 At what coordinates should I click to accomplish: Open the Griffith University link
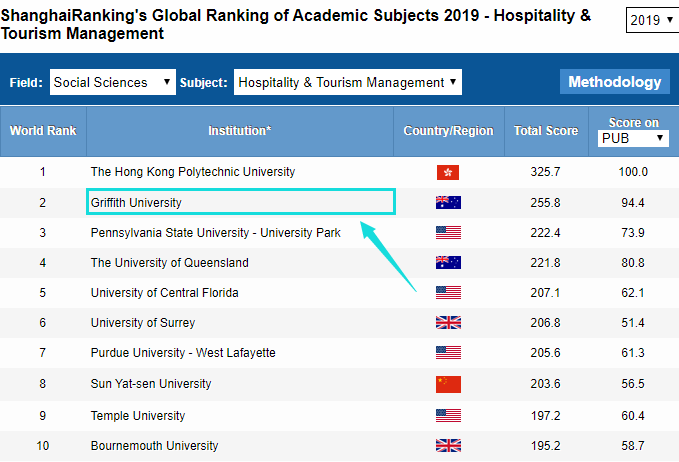[136, 203]
